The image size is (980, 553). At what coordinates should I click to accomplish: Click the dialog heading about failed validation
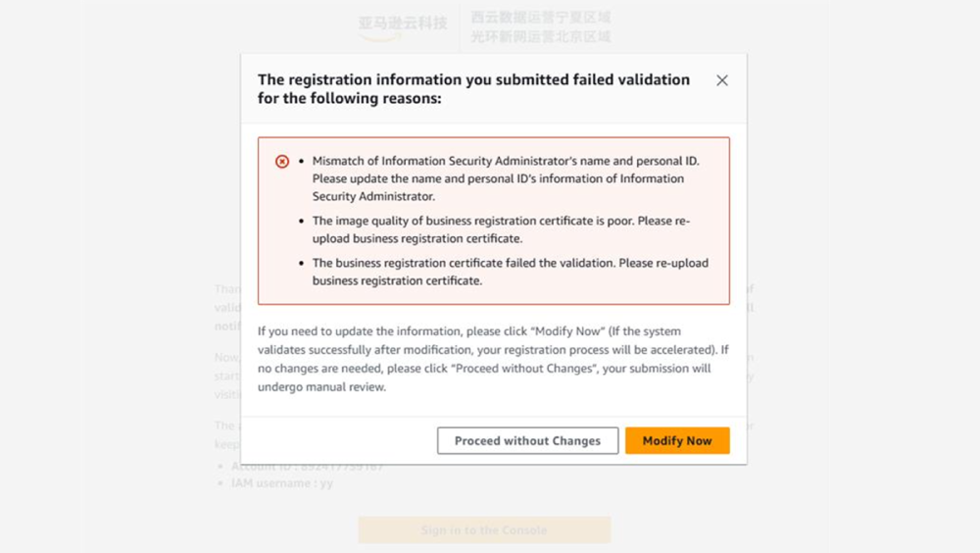point(473,88)
